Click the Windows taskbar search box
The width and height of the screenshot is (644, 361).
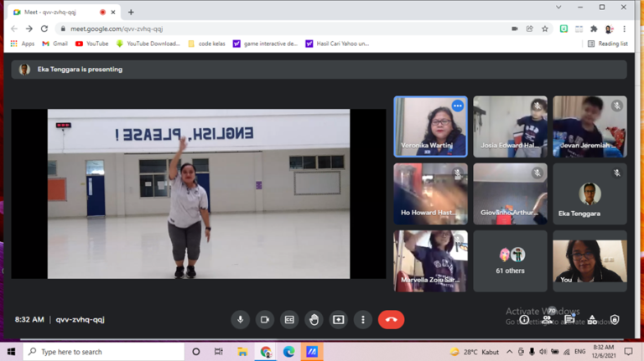tap(105, 352)
